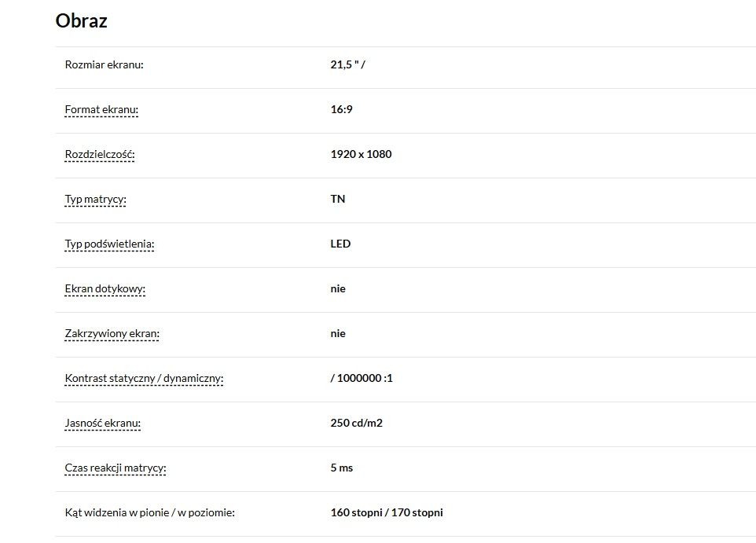Click the 21,5" screen size value

click(x=347, y=64)
